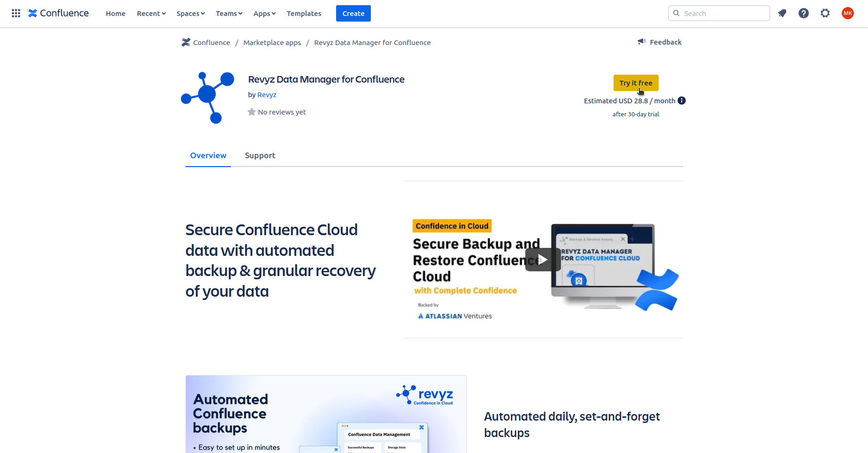Click the Confluence logo in header
Screen dimensions: 868x453
point(59,13)
